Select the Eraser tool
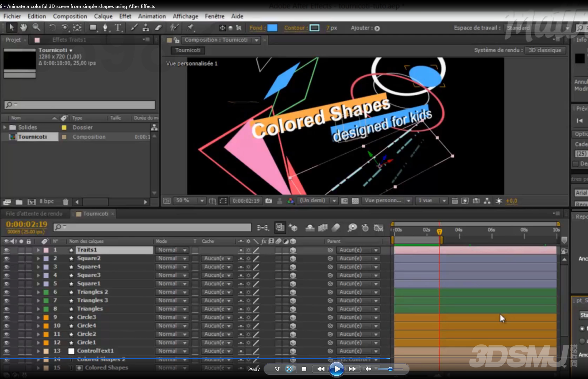Viewport: 588px width, 379px height. 158,28
